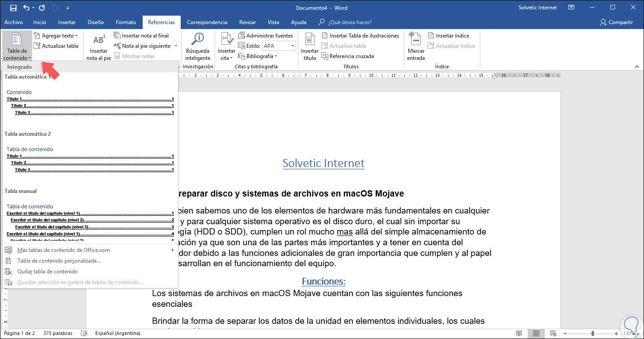Viewport: 644px width, 339px height.
Task: Expand the Office.com tables submenu arrow
Action: (x=173, y=250)
